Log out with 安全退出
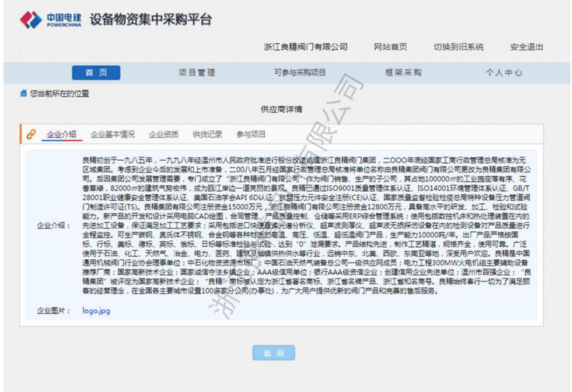The width and height of the screenshot is (572, 392). pyautogui.click(x=526, y=47)
